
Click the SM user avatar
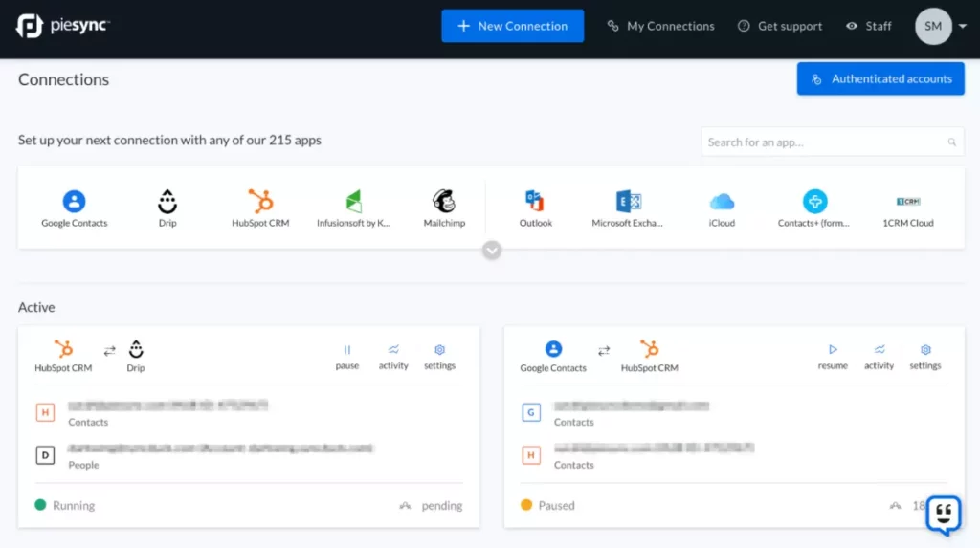click(x=933, y=26)
